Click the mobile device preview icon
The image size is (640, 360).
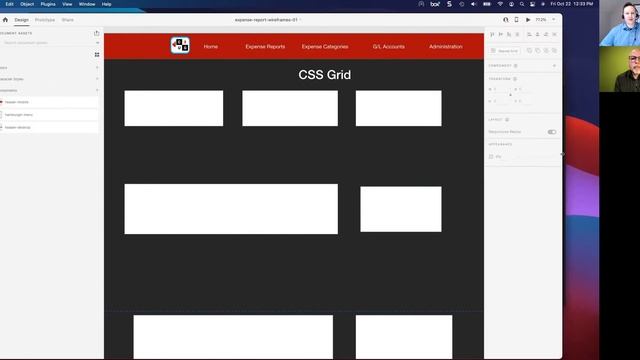(x=516, y=20)
